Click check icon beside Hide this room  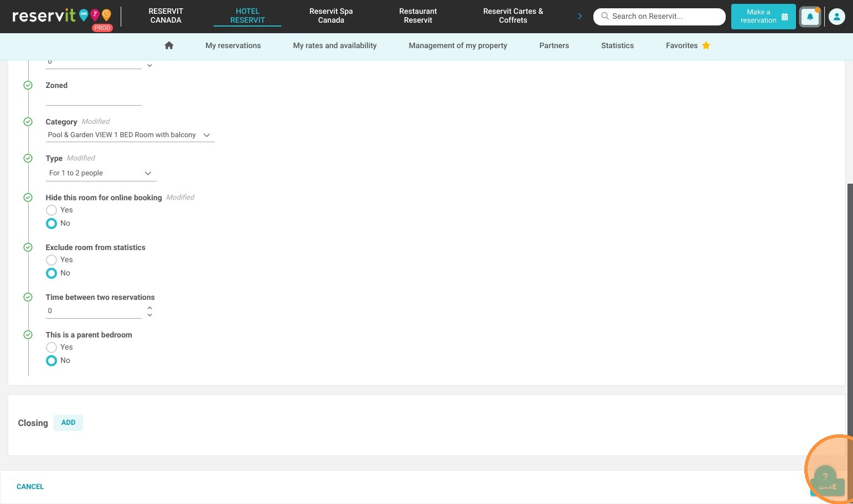(x=28, y=198)
